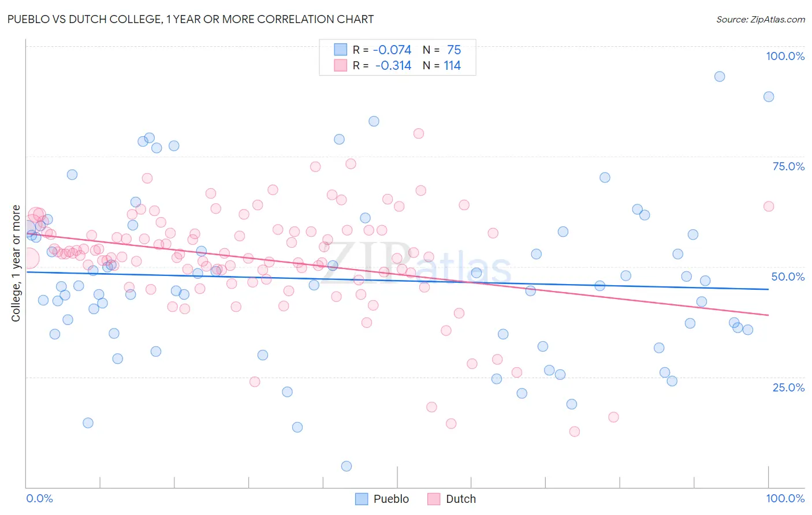This screenshot has height=515, width=812.
Task: Select the R = -0.314 N = 114 statistic
Action: 407,65
